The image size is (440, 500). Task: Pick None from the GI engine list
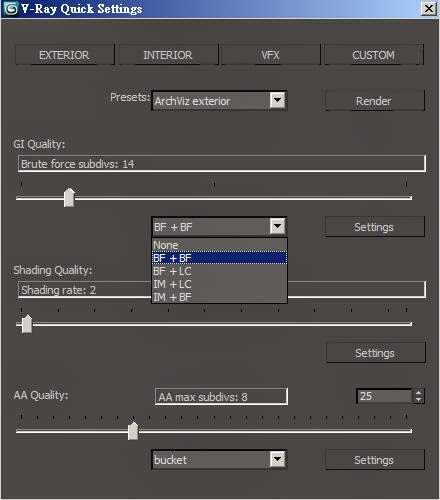pos(219,245)
